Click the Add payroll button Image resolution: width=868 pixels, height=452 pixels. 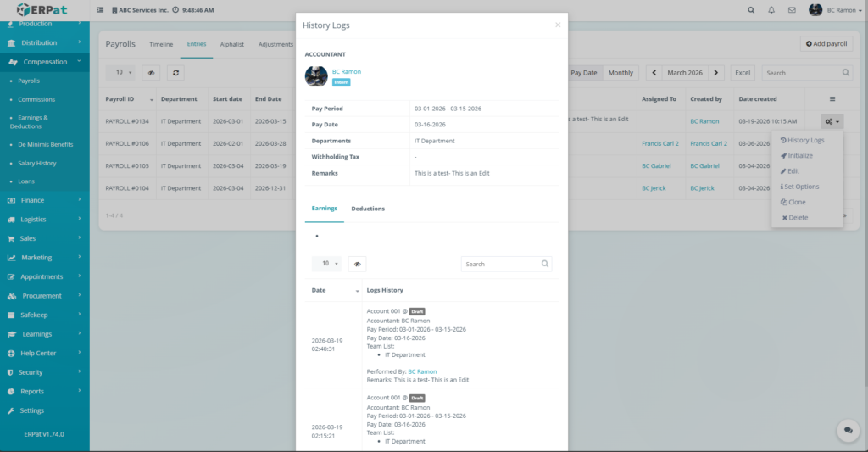826,44
